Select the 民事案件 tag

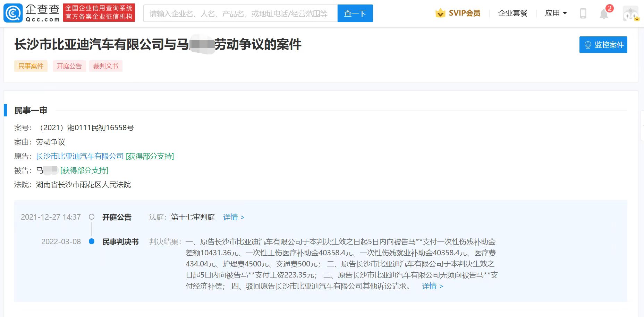tap(31, 66)
